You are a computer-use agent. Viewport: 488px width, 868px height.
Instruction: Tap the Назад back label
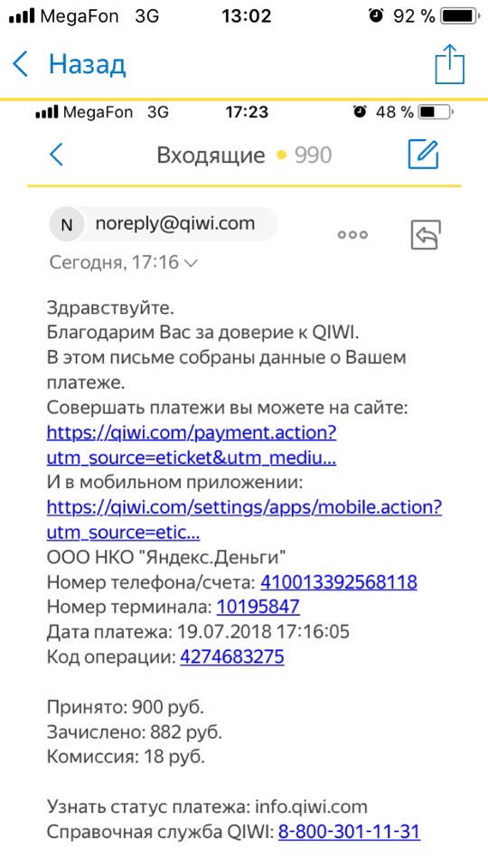[88, 65]
